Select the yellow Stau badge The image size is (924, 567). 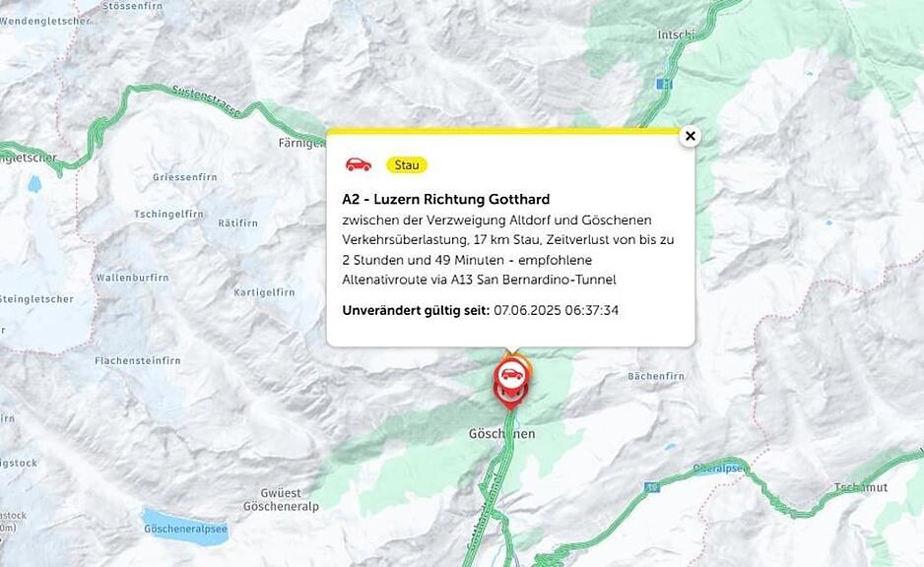point(407,164)
